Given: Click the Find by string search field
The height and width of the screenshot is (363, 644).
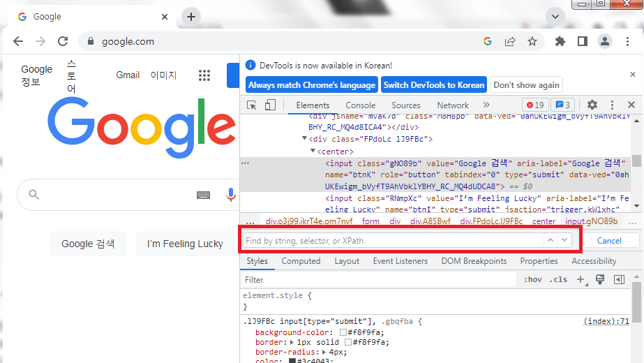Looking at the screenshot, I should click(x=393, y=241).
